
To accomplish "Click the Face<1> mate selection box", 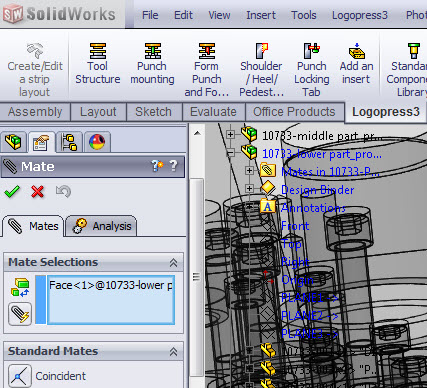I will point(111,300).
